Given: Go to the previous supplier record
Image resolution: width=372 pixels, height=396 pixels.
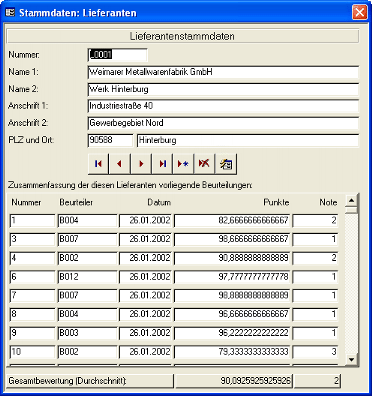Looking at the screenshot, I should [x=119, y=164].
